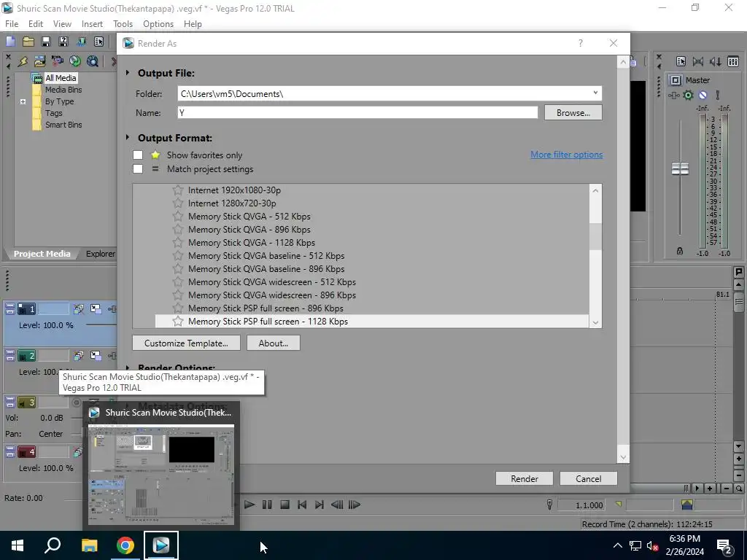Toggle the lock fader channels icon

680,251
